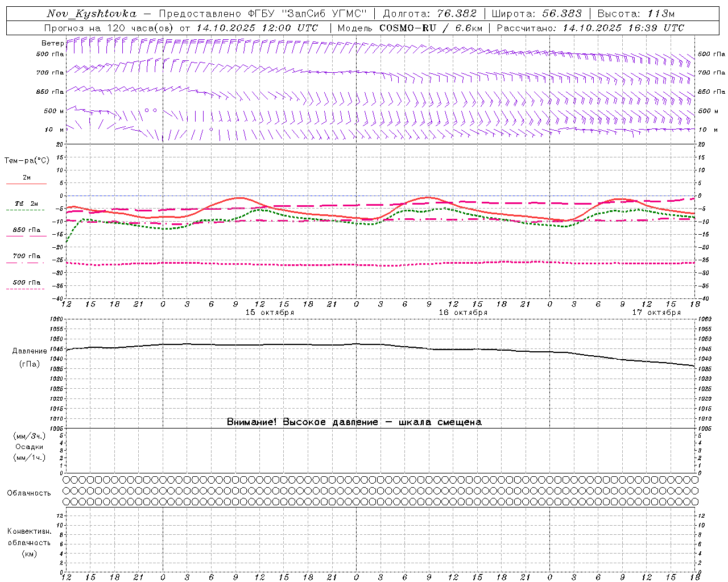Screen dimensions: 728x582
Task: Click the 700 гПа temperature legend entry
Action: 27,256
